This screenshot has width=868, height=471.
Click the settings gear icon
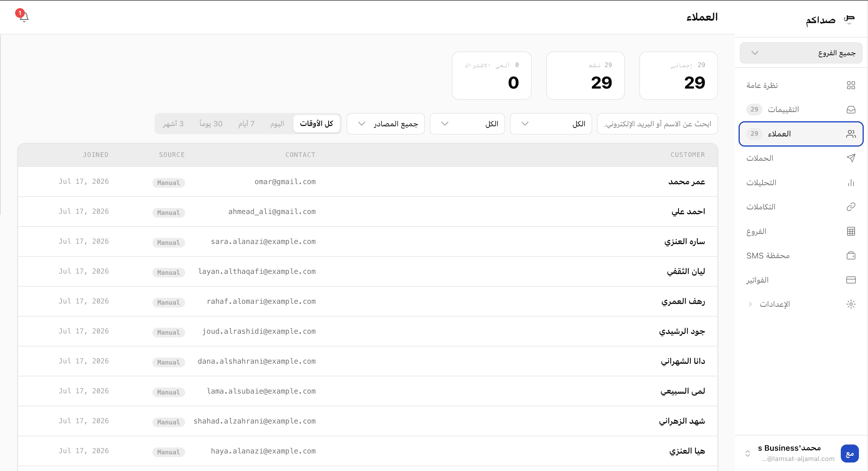tap(851, 304)
